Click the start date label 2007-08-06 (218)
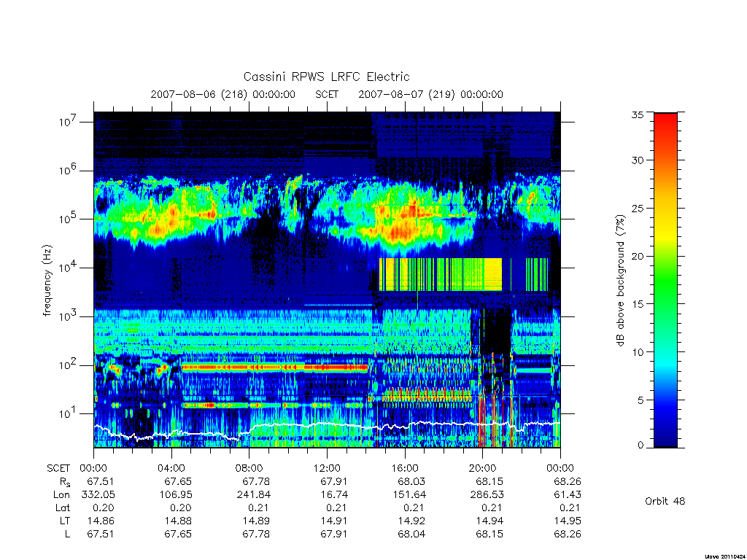 199,94
